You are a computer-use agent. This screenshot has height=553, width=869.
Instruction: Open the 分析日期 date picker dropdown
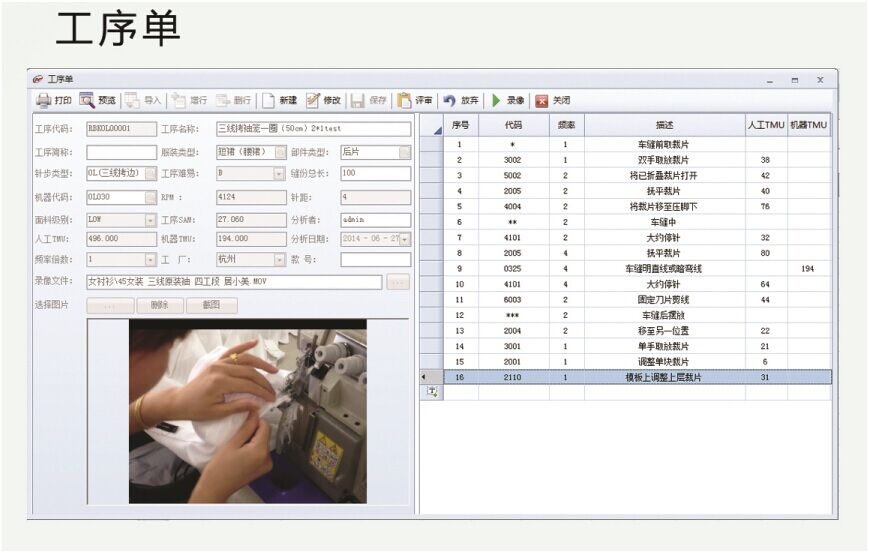(x=405, y=240)
